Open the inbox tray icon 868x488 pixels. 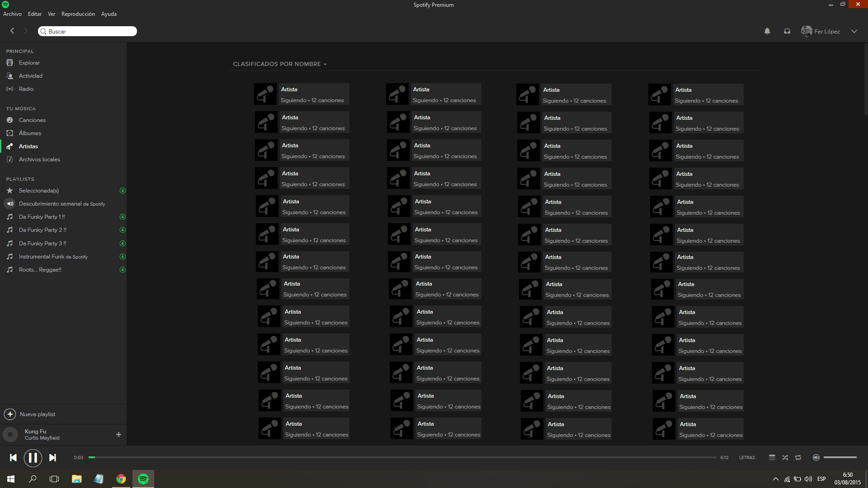[x=787, y=31]
